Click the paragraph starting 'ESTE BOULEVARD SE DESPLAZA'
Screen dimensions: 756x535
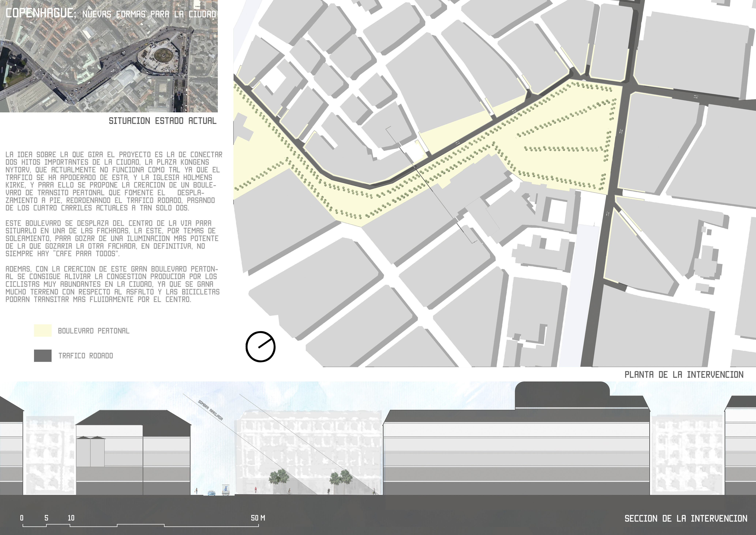coord(112,238)
